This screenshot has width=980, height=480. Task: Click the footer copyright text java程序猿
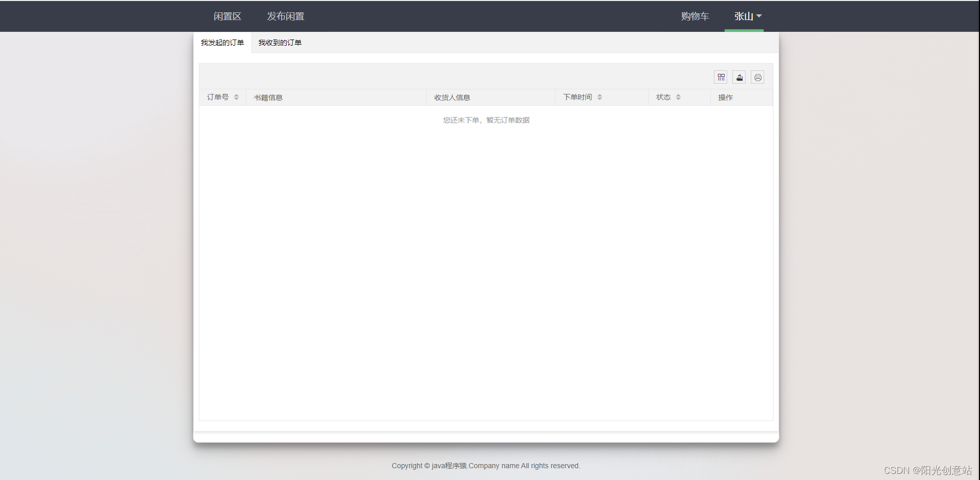pyautogui.click(x=449, y=466)
